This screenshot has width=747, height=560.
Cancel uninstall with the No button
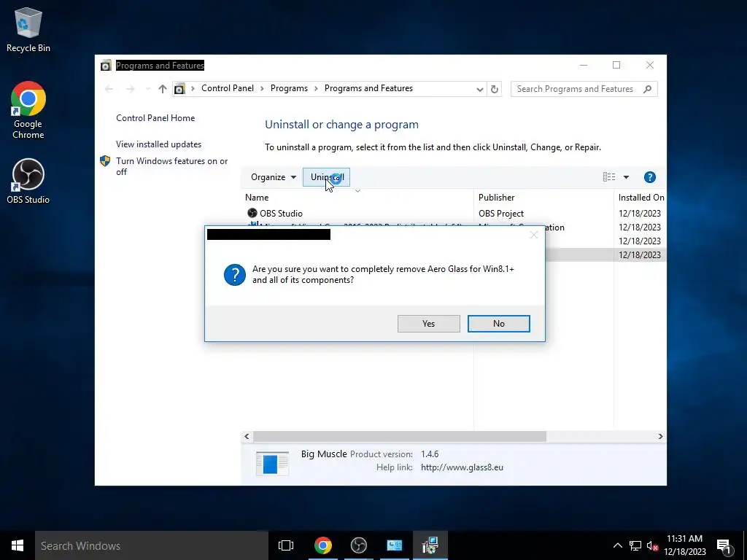(x=498, y=323)
